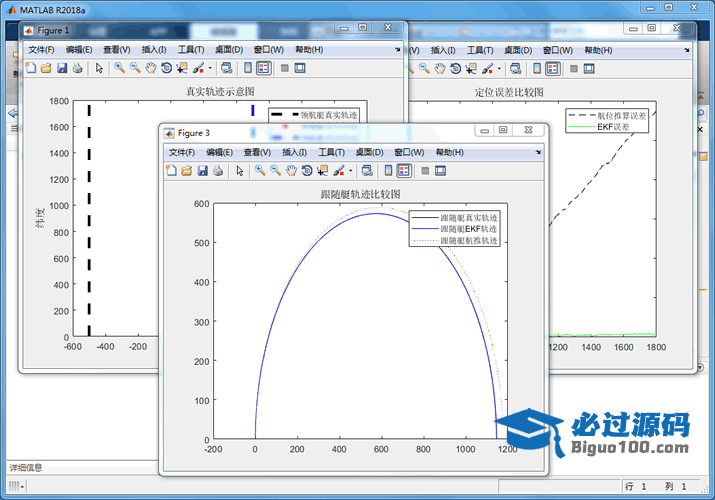Toggle Insert Legend in Figure 1
The width and height of the screenshot is (715, 500).
pos(264,68)
